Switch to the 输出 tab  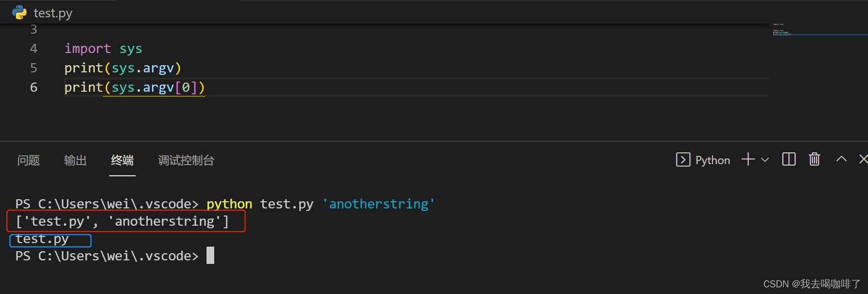75,161
